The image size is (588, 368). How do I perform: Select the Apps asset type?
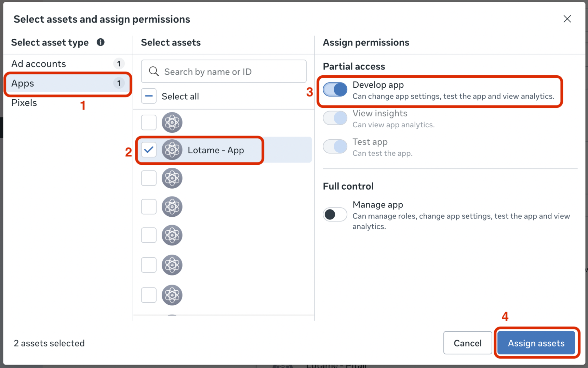point(23,83)
